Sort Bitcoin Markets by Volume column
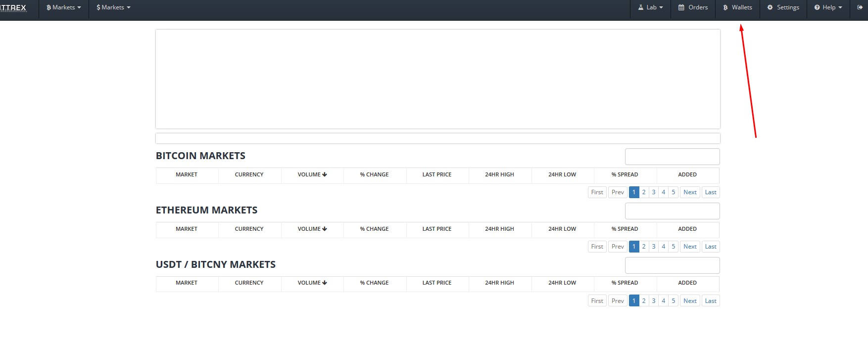This screenshot has height=339, width=868. (x=312, y=174)
